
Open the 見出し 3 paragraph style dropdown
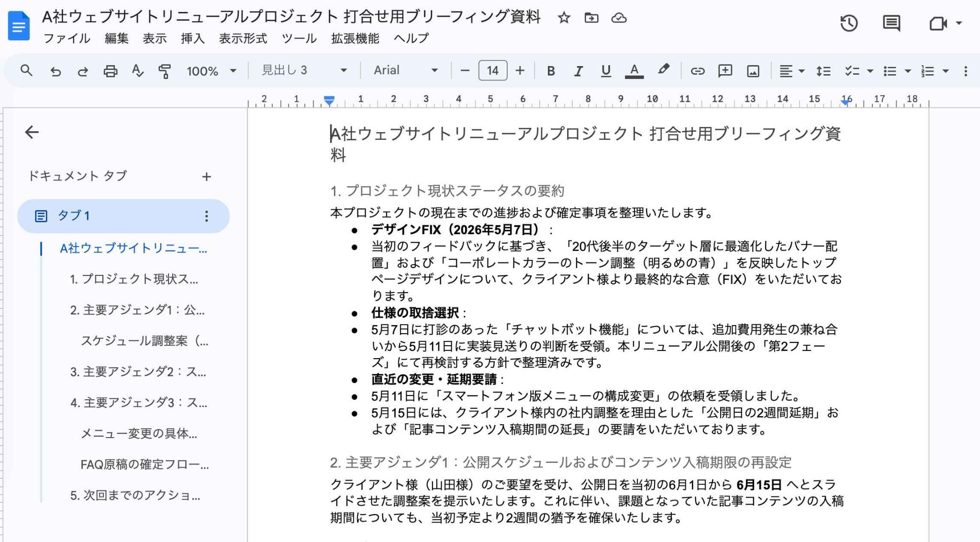point(304,70)
